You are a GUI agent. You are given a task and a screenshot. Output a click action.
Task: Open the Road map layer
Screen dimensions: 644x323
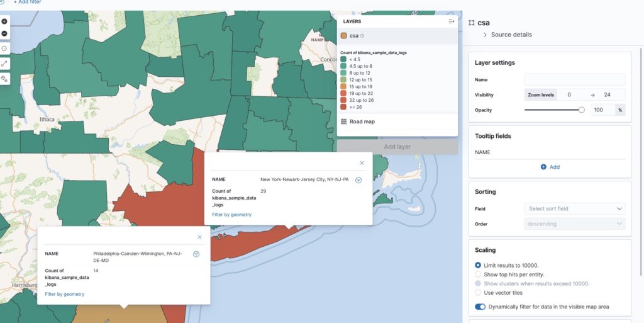coord(362,122)
